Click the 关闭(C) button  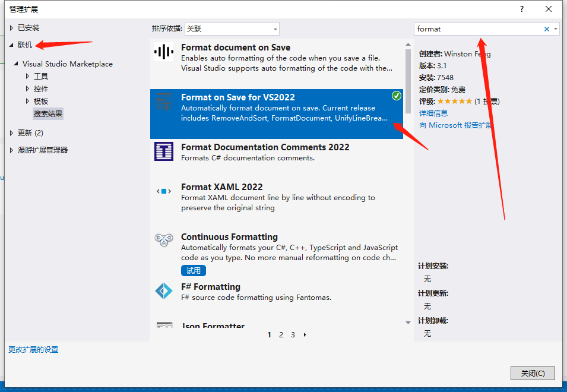click(533, 373)
